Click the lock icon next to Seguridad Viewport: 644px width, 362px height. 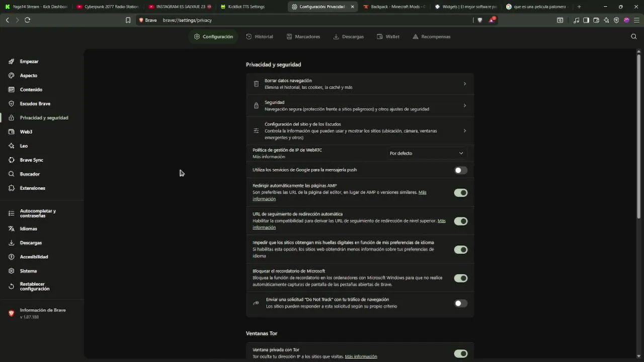[x=256, y=106]
